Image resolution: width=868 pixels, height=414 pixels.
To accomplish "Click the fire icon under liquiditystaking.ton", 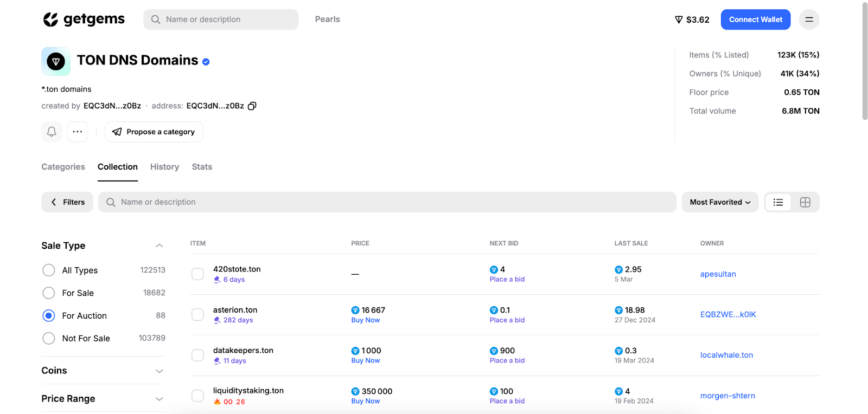I will (217, 402).
